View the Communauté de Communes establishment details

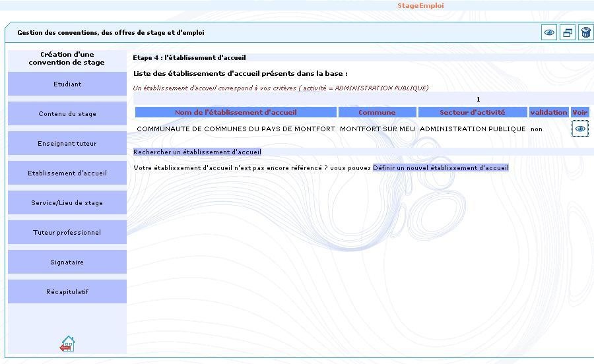(x=579, y=129)
